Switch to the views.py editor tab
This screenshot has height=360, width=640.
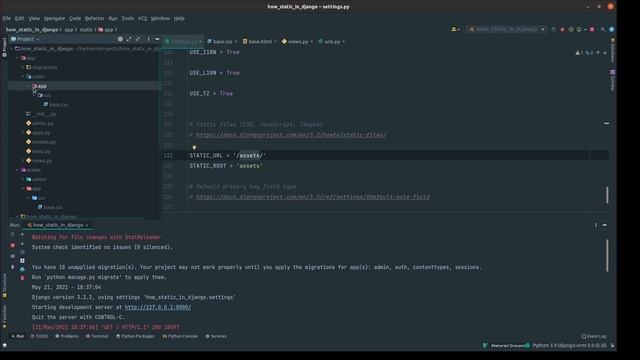tap(297, 42)
